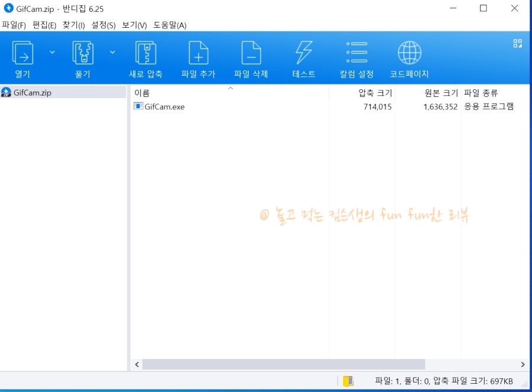Sort by the 압축 크기 column header
Viewport: 532px width, 392px height.
point(362,93)
